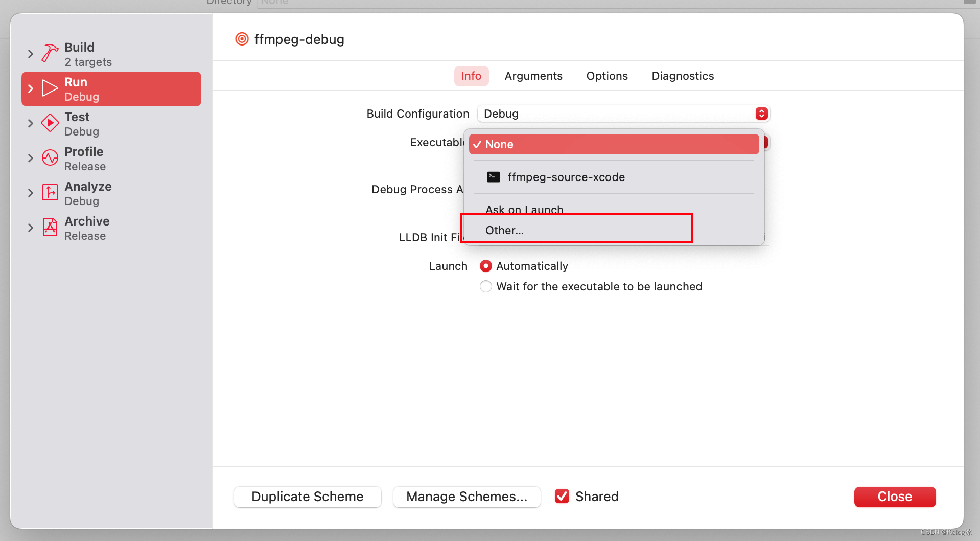This screenshot has width=980, height=541.
Task: Click the Launch label
Action: click(x=448, y=266)
